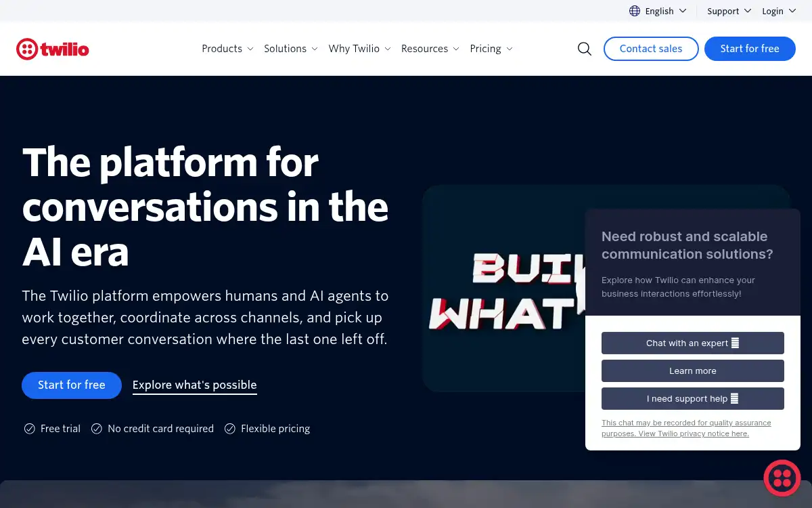Click Start for free in the header
Screen dimensions: 812x508
point(750,49)
